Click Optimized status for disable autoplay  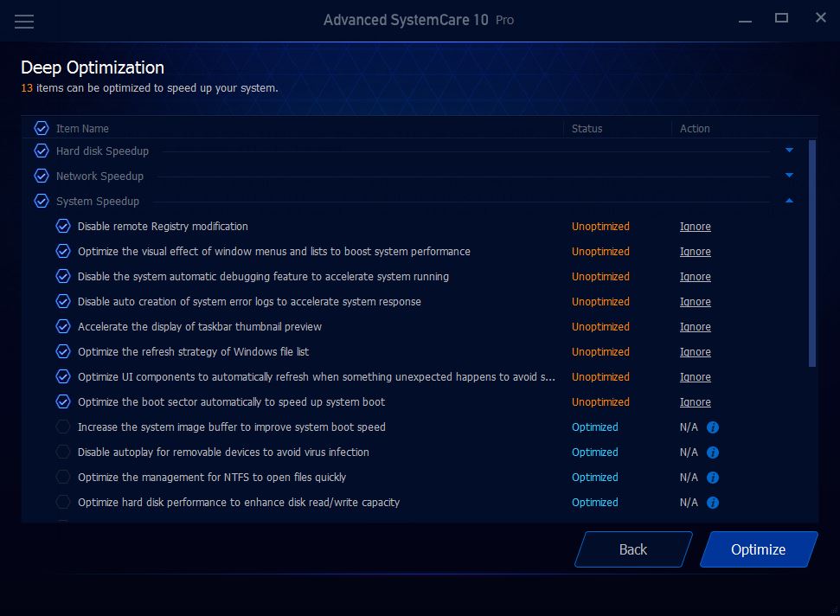coord(594,452)
